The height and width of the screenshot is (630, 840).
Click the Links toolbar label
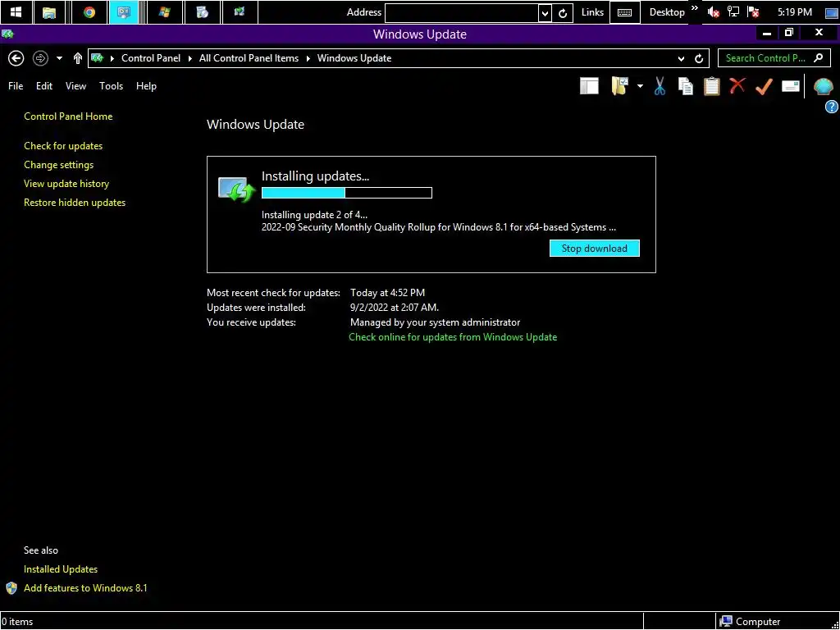coord(592,11)
